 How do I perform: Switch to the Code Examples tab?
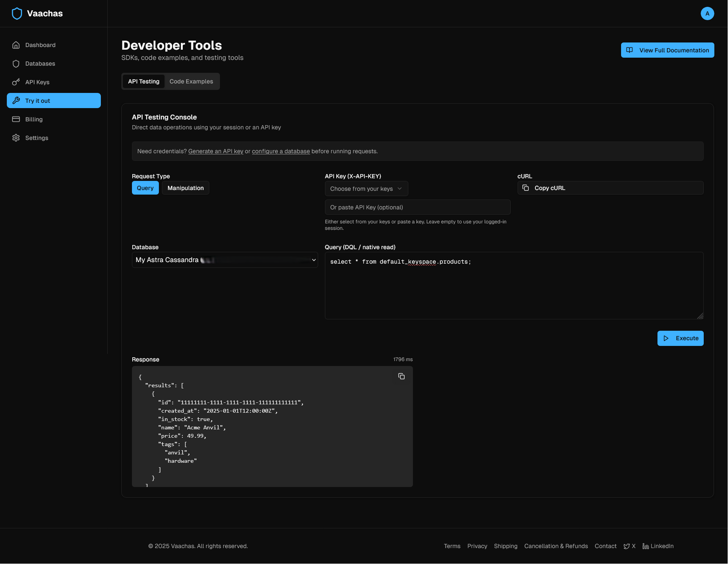(191, 81)
